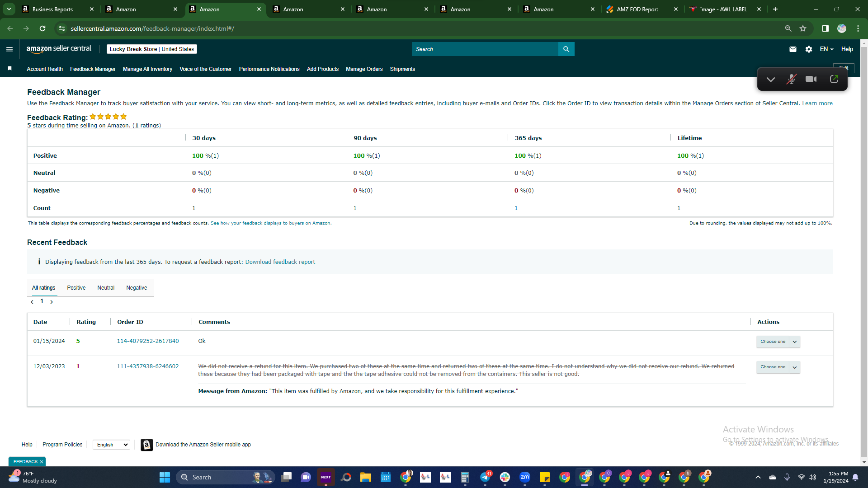Open the browser side panel icon
This screenshot has width=868, height=488.
click(x=826, y=28)
